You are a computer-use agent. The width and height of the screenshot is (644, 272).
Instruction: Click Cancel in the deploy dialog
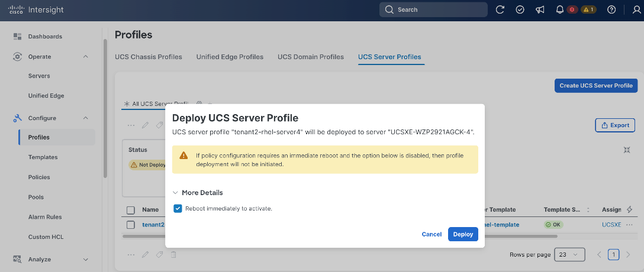click(x=432, y=234)
